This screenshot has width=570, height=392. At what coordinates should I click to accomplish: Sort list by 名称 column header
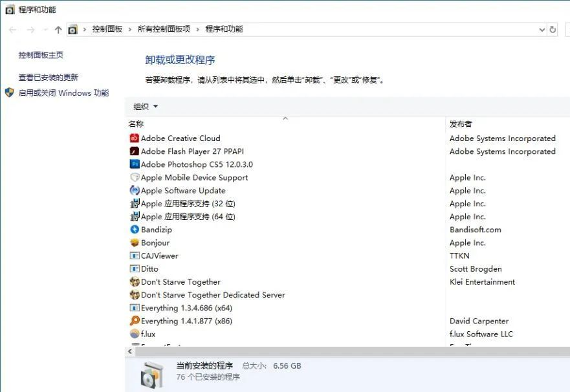click(x=137, y=124)
